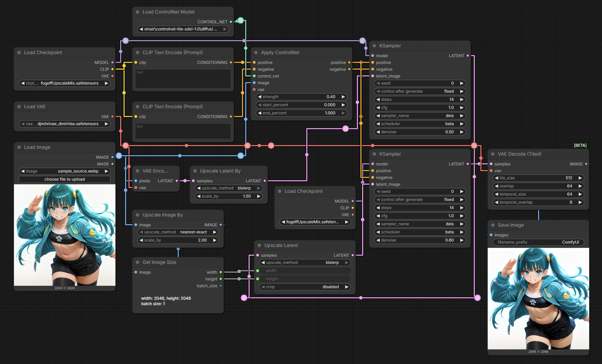Open the sampler_name selector showing deis
Screen dimensions: 602x364
pyautogui.click(x=420, y=115)
